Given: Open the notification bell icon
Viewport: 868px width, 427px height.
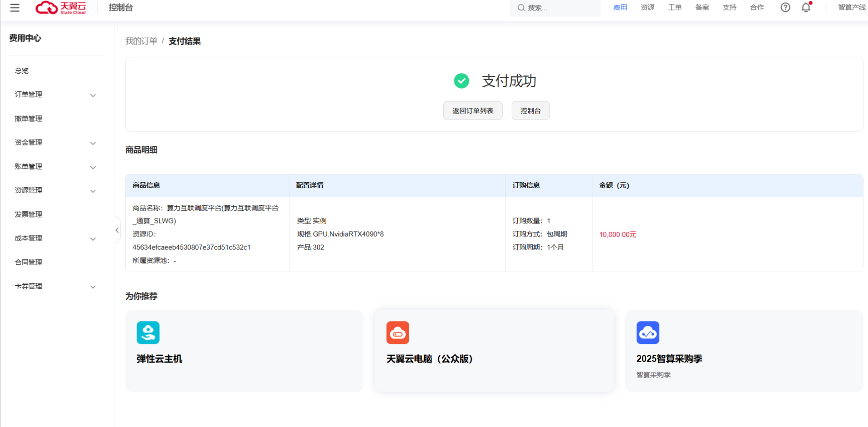Looking at the screenshot, I should pos(806,7).
